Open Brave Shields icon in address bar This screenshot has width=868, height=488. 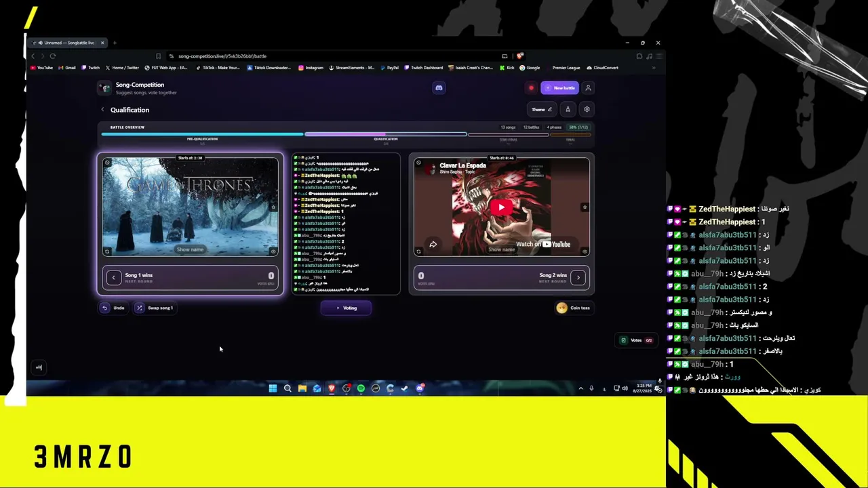[x=519, y=56]
